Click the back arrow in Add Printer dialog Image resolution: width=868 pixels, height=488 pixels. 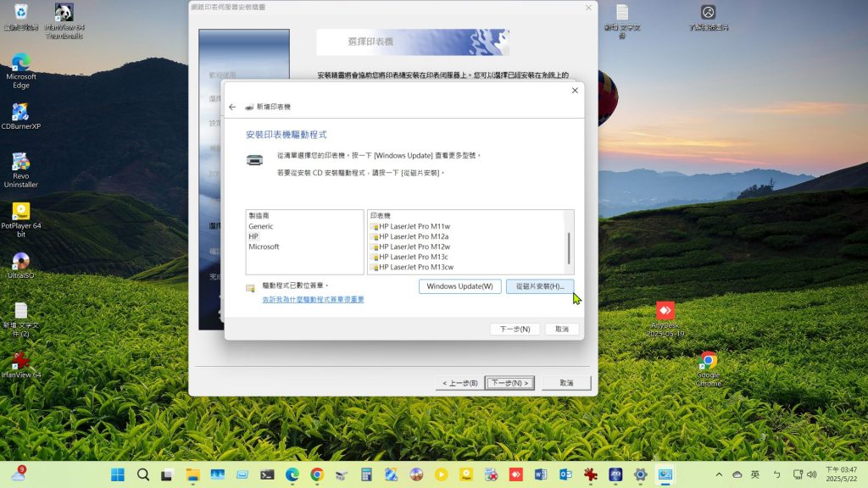tap(232, 108)
